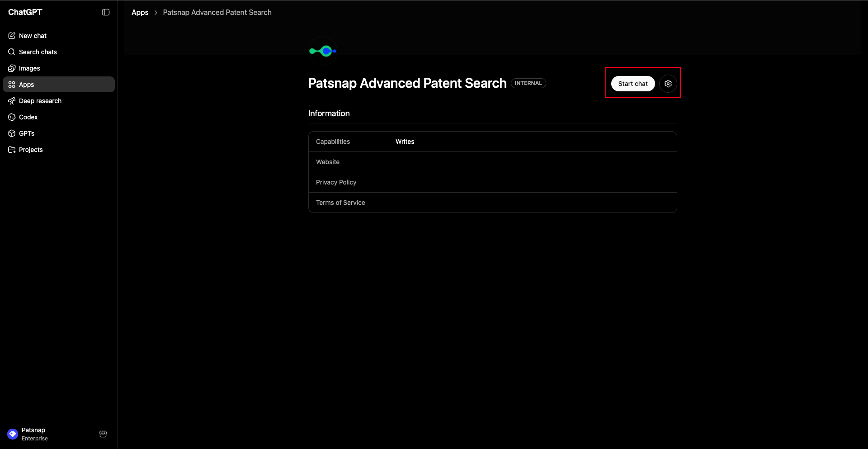Viewport: 868px width, 449px height.
Task: Click the ChatGPT logo text
Action: [25, 12]
